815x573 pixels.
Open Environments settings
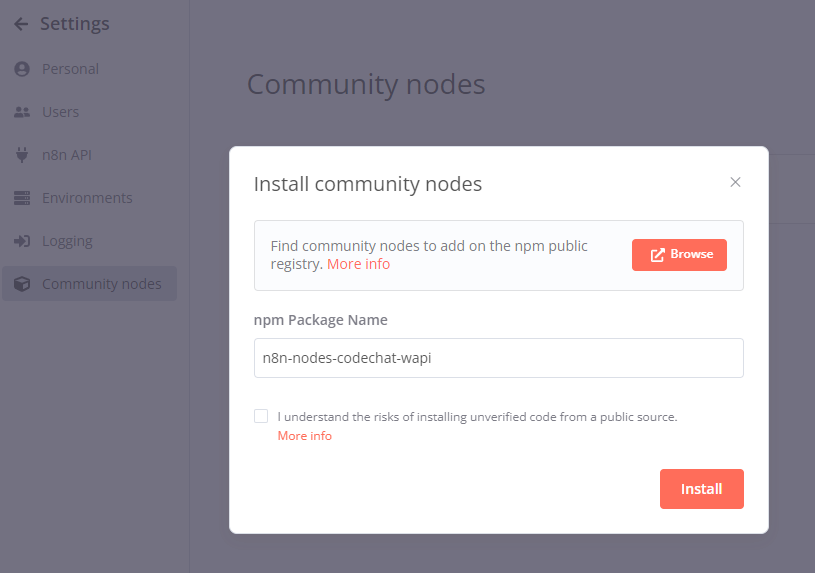pyautogui.click(x=89, y=198)
